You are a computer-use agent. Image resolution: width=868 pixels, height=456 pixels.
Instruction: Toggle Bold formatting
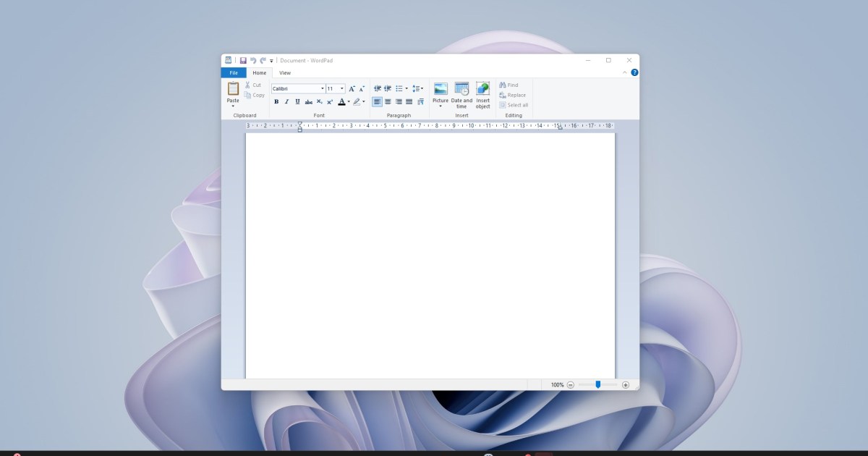click(276, 102)
